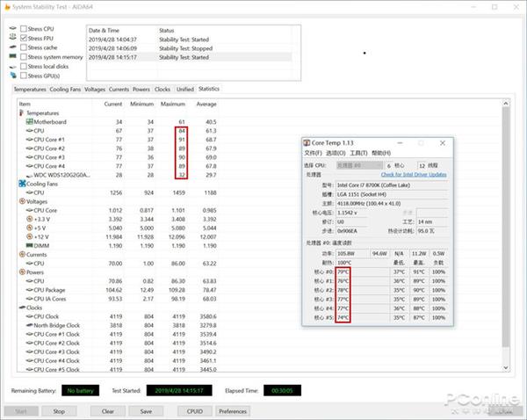527x420 pixels.
Task: Open the first Core Temp menu, 文件(F)
Action: coord(314,153)
